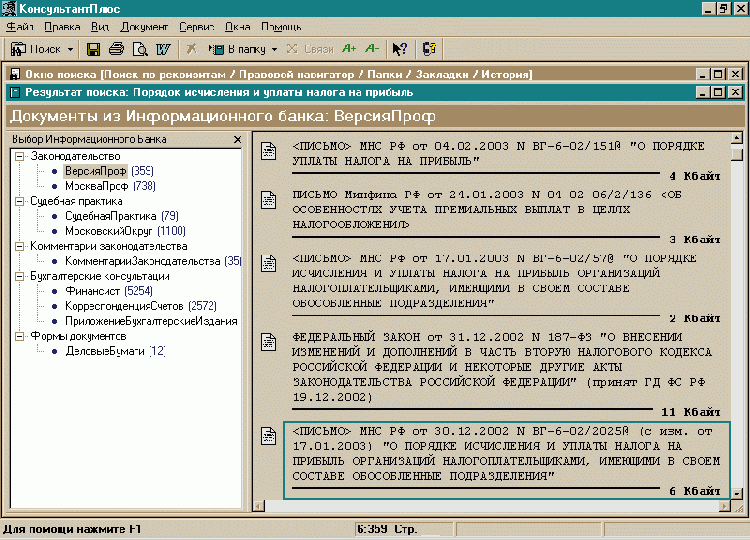Click the 6:359 Стр. status bar field

(404, 529)
